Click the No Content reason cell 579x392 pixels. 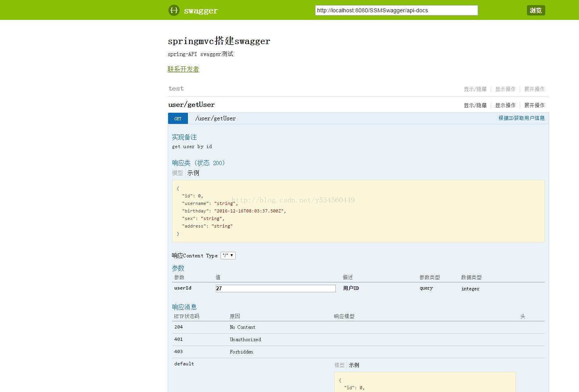click(242, 327)
